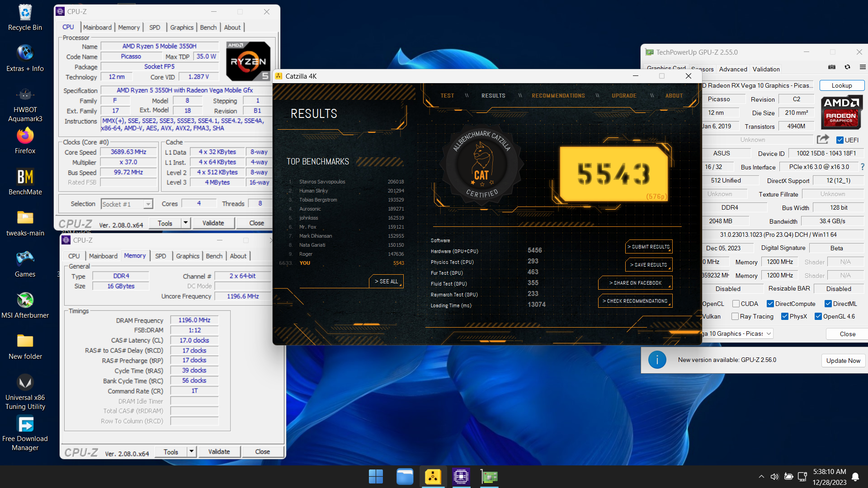Toggle the DirectCompute checkbox
Image resolution: width=868 pixels, height=488 pixels.
(x=770, y=304)
